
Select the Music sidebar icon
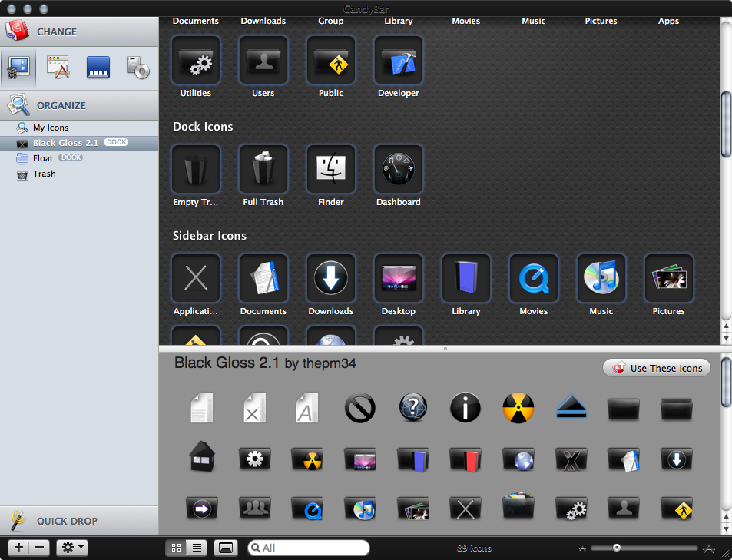tap(601, 278)
